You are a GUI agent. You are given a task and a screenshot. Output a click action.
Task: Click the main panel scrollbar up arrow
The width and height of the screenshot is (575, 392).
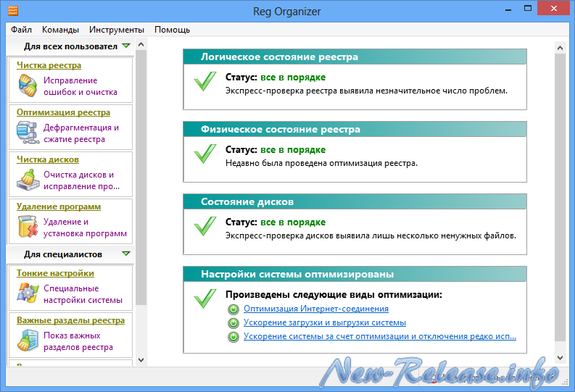(x=560, y=48)
